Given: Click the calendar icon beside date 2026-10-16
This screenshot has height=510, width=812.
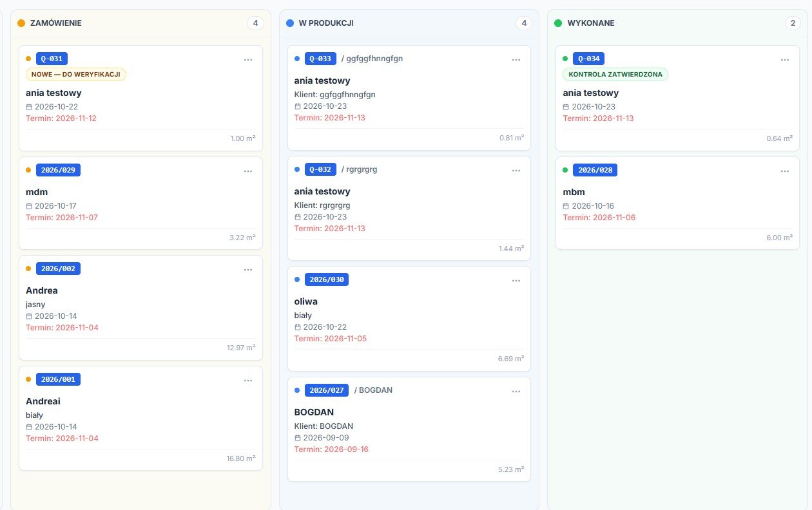Looking at the screenshot, I should point(566,206).
